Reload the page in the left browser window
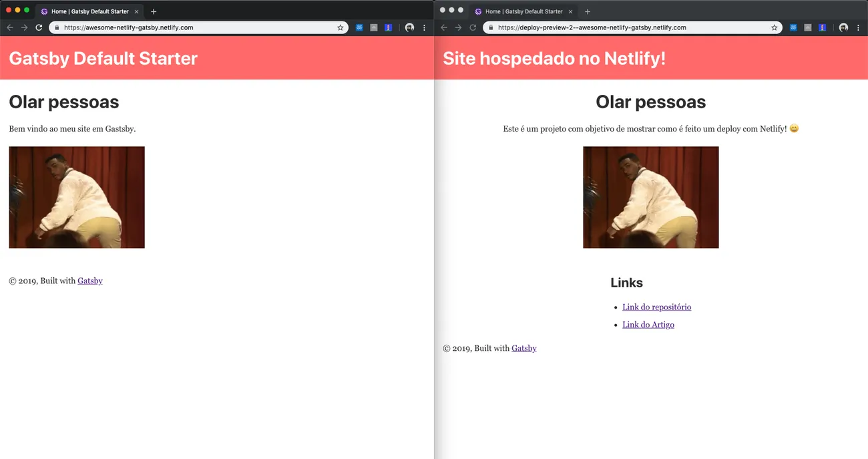The width and height of the screenshot is (868, 459). point(39,27)
